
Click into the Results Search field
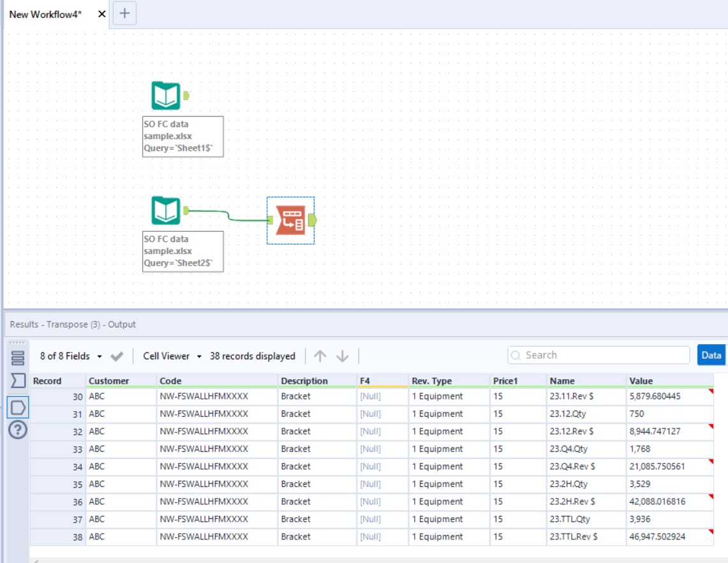[600, 356]
